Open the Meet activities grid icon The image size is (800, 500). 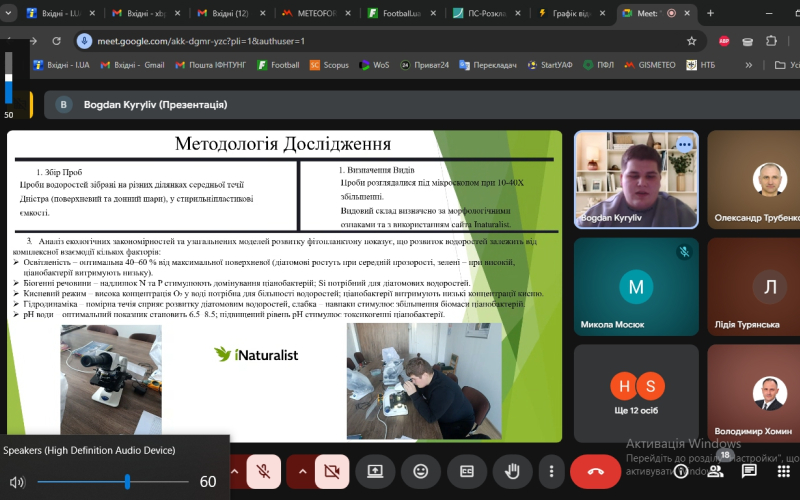tap(781, 470)
